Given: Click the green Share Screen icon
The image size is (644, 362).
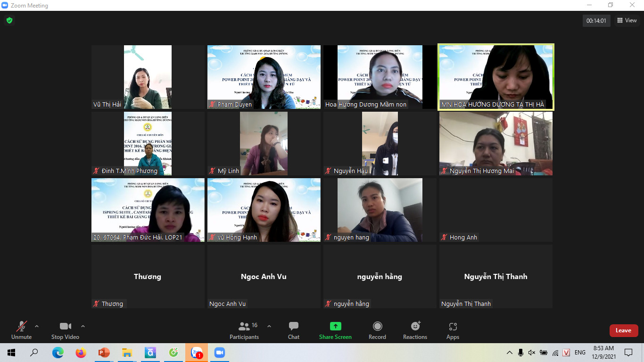Looking at the screenshot, I should click(x=335, y=326).
